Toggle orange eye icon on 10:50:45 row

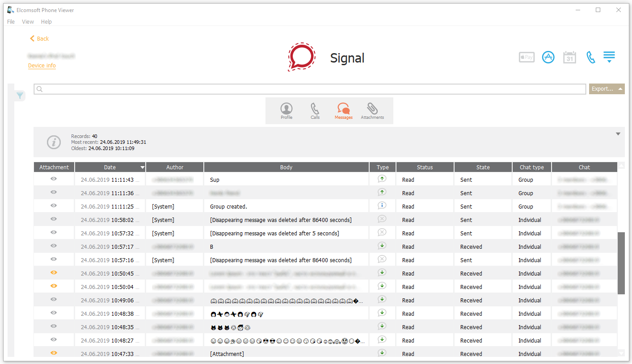tap(54, 273)
